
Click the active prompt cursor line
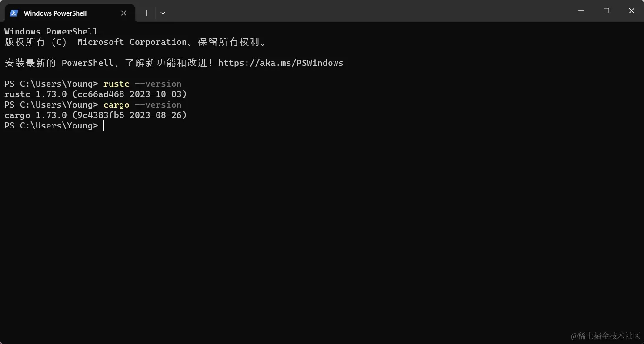[x=103, y=126]
